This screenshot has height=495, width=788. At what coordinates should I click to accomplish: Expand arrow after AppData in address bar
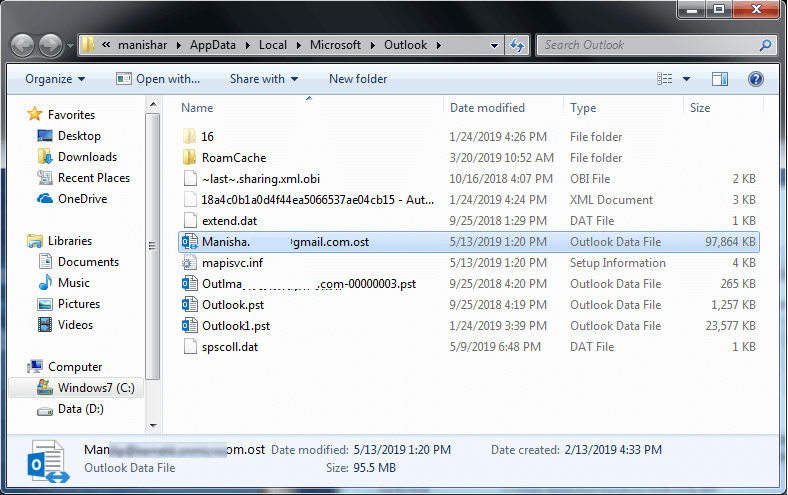pos(247,45)
